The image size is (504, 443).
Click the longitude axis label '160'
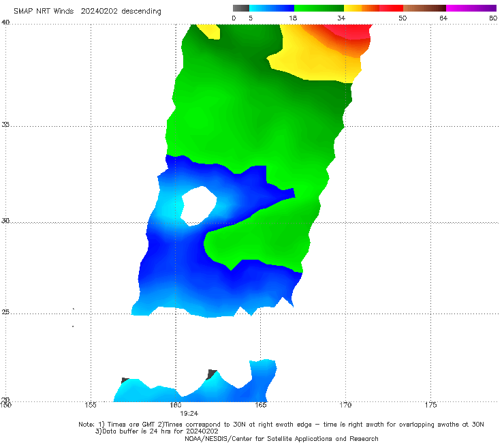pos(176,405)
